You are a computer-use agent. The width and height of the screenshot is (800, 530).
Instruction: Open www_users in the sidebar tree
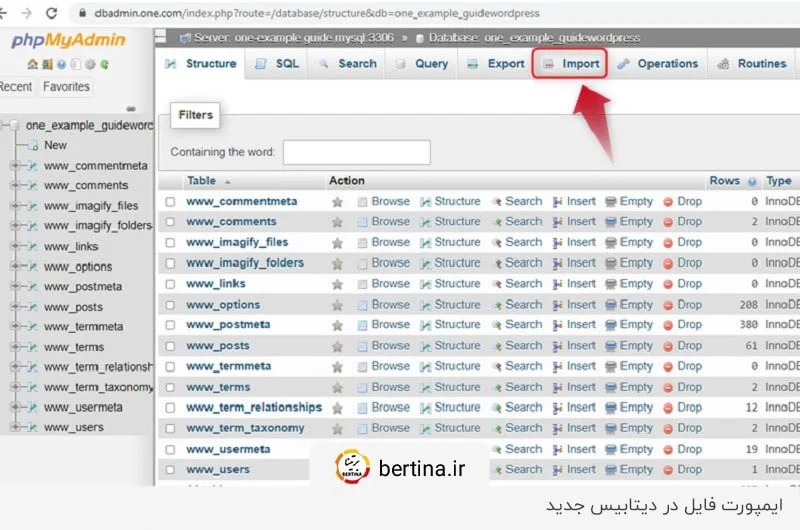pyautogui.click(x=73, y=427)
